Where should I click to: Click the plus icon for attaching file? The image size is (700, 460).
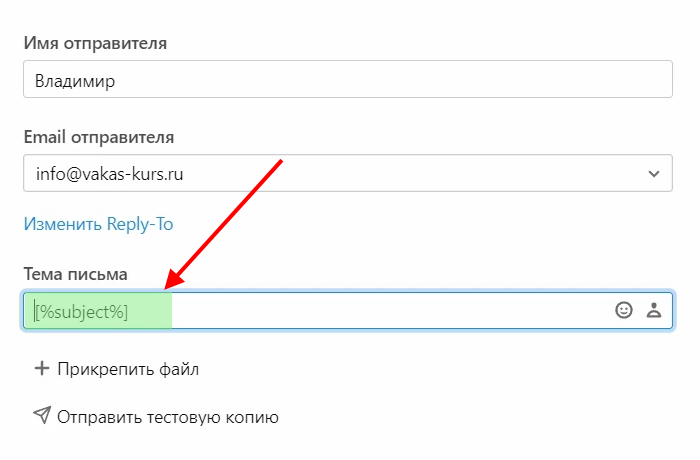click(42, 369)
